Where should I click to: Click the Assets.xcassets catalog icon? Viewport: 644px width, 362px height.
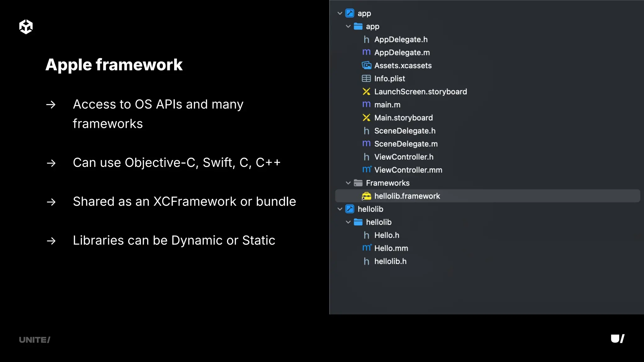pyautogui.click(x=366, y=65)
